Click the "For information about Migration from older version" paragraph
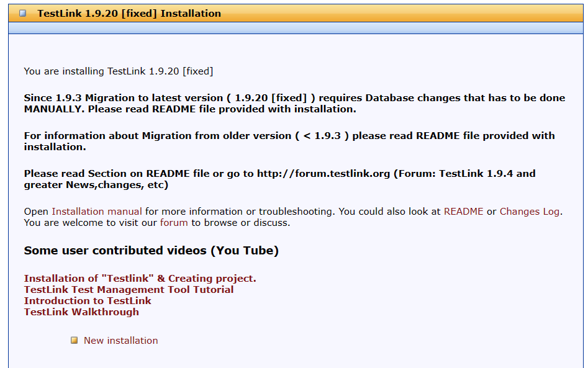This screenshot has height=368, width=588. (289, 141)
